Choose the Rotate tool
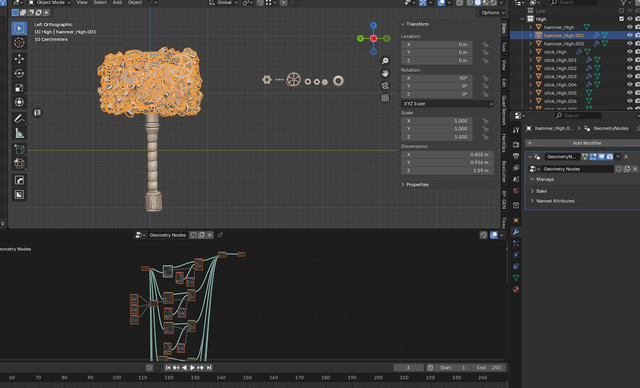 point(19,73)
